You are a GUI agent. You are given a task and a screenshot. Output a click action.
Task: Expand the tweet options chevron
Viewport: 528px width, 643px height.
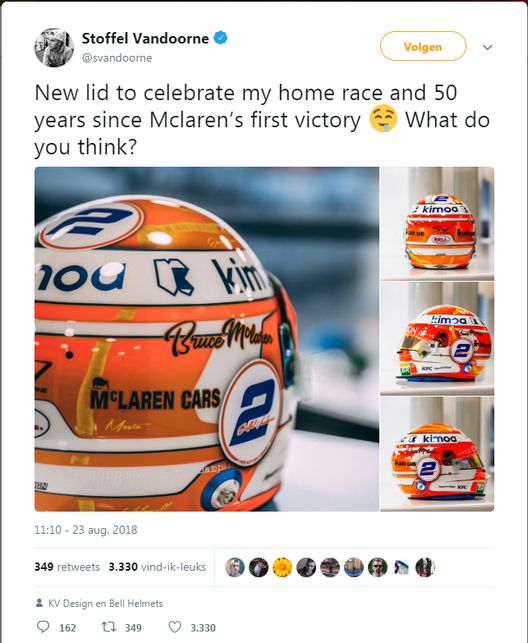point(487,47)
